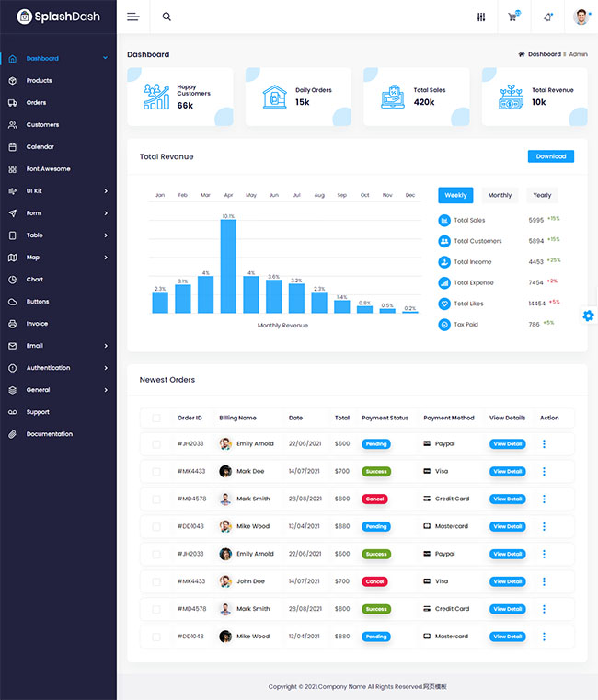Tick the checkbox for order #MD4578 Mark Smith
This screenshot has height=700, width=598.
(156, 499)
